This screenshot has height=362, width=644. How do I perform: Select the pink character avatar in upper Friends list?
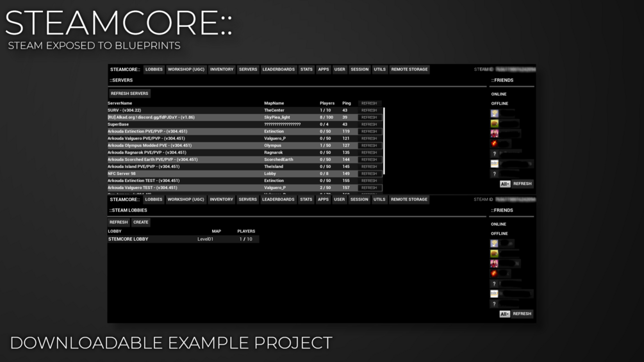[x=495, y=133]
